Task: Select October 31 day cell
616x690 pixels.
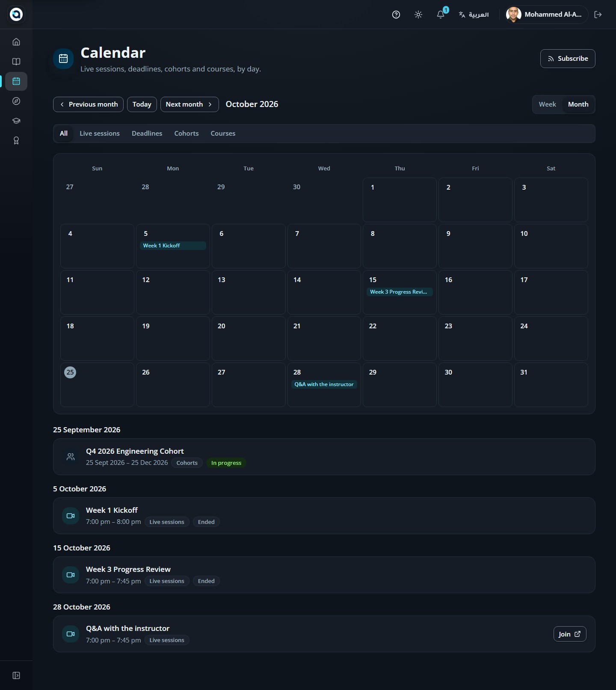Action: click(551, 385)
